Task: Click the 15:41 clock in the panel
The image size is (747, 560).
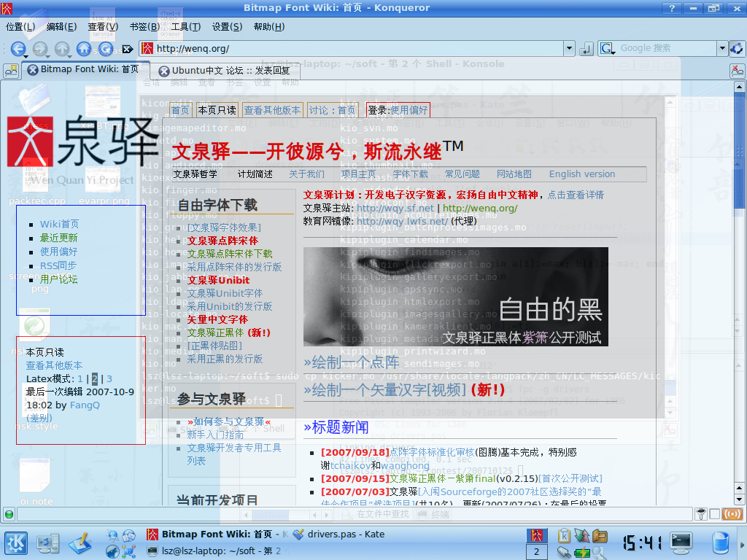Action: click(x=642, y=542)
